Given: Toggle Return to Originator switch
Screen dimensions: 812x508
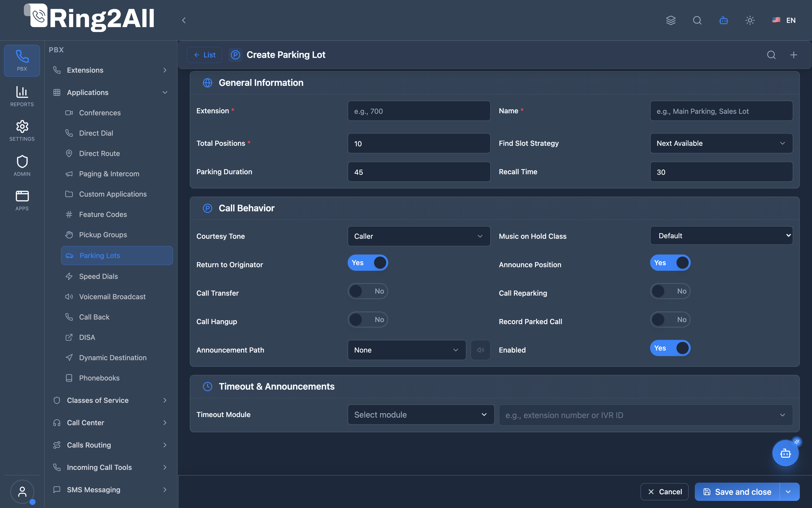Looking at the screenshot, I should [x=368, y=263].
